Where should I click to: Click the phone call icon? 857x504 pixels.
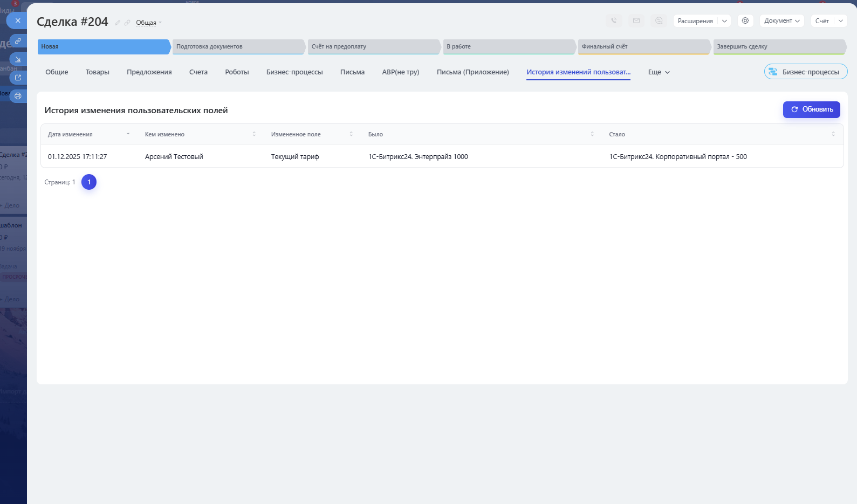pyautogui.click(x=614, y=21)
